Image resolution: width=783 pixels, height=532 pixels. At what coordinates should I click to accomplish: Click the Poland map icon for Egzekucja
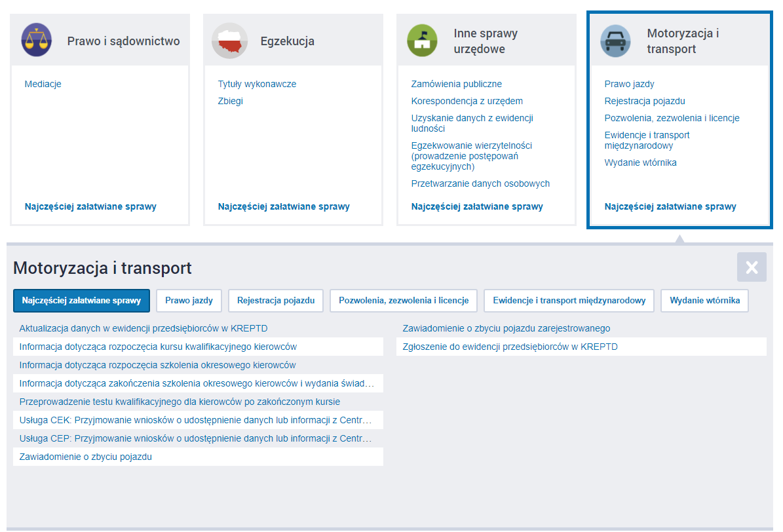tap(229, 41)
